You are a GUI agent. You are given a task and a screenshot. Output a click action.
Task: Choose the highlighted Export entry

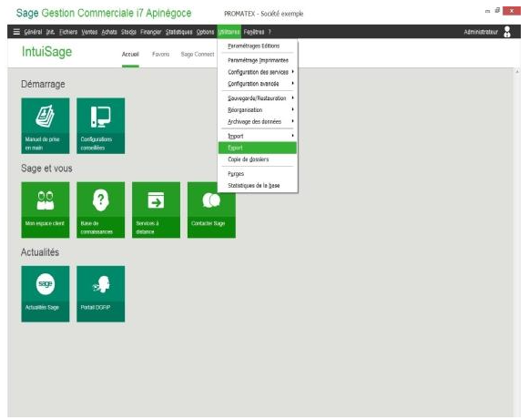[258, 148]
